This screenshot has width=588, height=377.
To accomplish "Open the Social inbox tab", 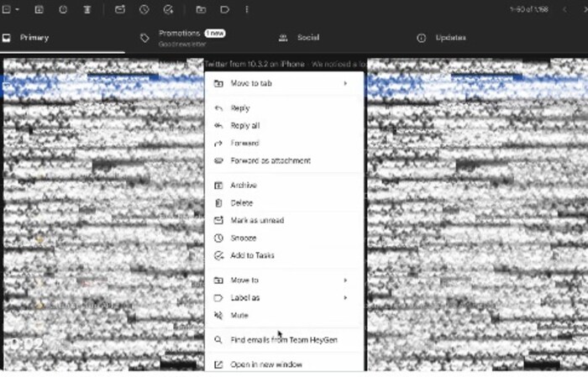I will 307,38.
